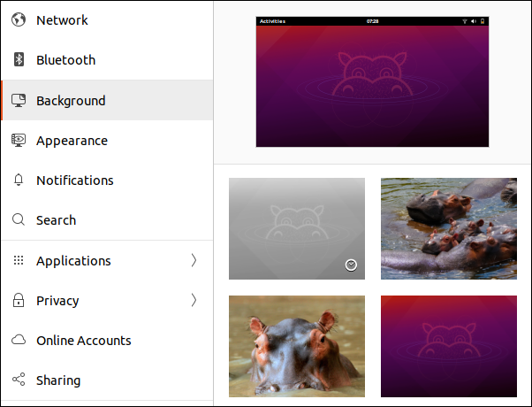Click the Notifications bell icon

pyautogui.click(x=18, y=180)
